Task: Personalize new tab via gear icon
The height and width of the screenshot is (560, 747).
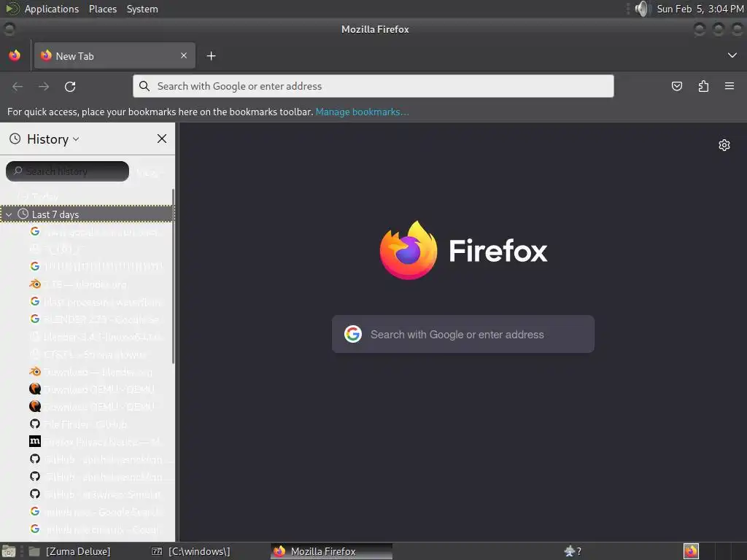Action: pyautogui.click(x=724, y=145)
